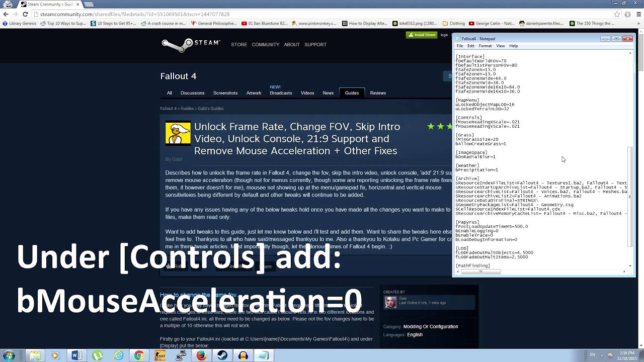Click Notepad's vertical scrollbar thumb

pyautogui.click(x=630, y=197)
